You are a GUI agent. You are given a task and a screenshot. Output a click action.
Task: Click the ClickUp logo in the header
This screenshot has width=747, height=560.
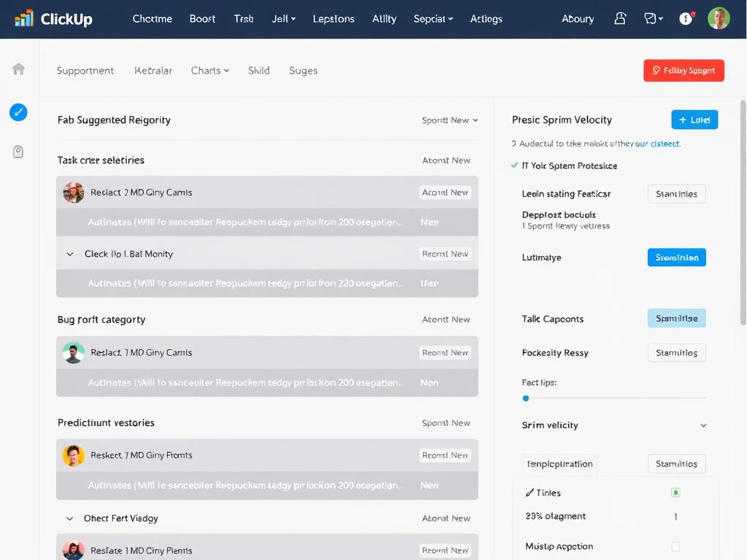tap(54, 19)
